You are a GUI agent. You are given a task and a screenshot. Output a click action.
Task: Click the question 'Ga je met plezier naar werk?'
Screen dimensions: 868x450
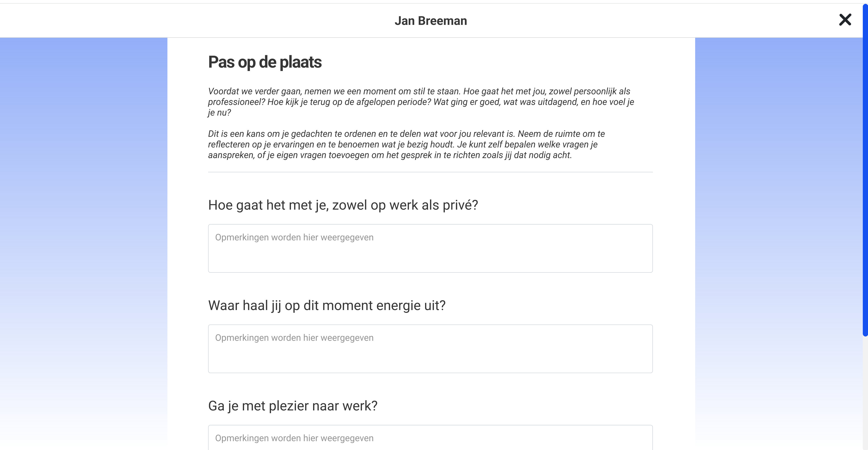point(293,406)
